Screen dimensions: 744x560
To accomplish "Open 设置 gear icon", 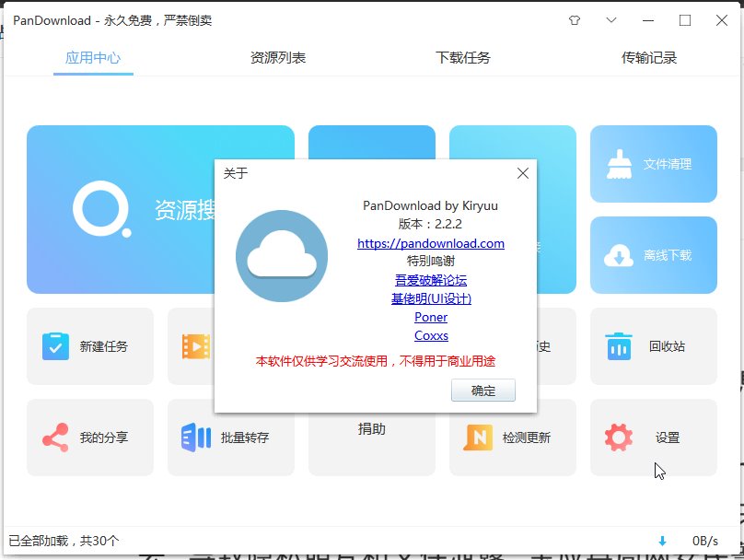I will [619, 437].
